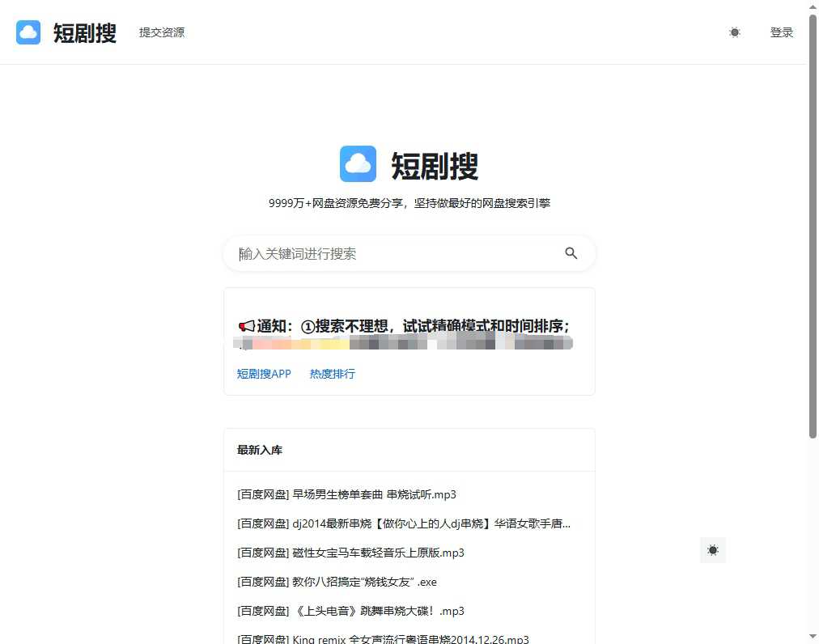Open the 早场男生榜单套曲 mp3 entry
Viewport: 819px width, 644px height.
click(346, 494)
